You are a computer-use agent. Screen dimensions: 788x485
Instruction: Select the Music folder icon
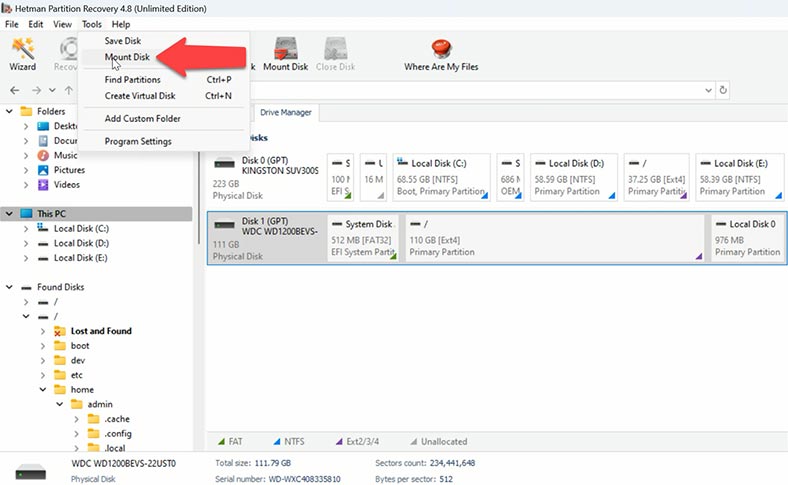coord(43,155)
